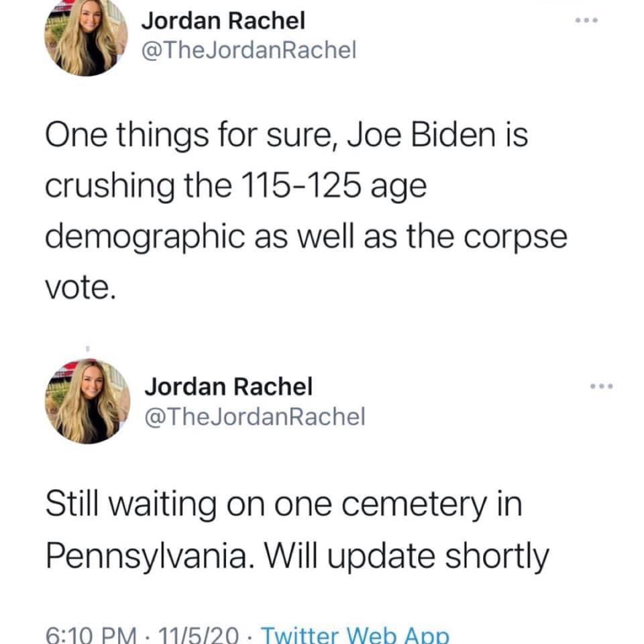The height and width of the screenshot is (644, 644).
Task: Click the 11/5/20 date
Action: pos(198,633)
